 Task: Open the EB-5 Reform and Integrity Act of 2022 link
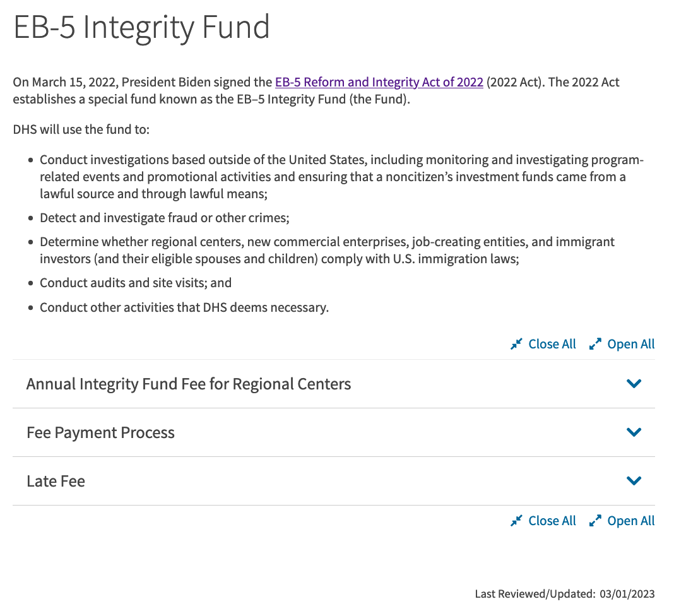click(x=379, y=82)
